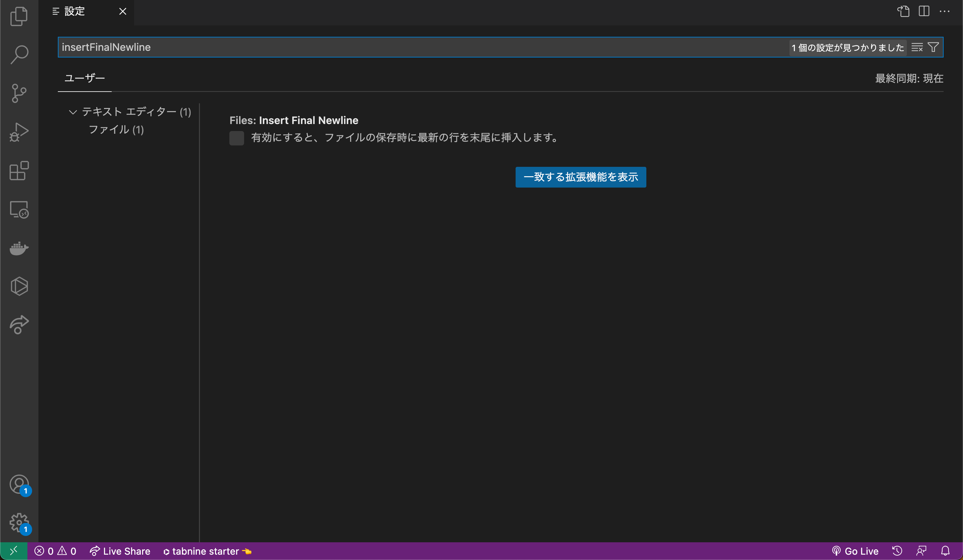Viewport: 963px width, 560px height.
Task: Open the settings filter dropdown
Action: point(934,47)
